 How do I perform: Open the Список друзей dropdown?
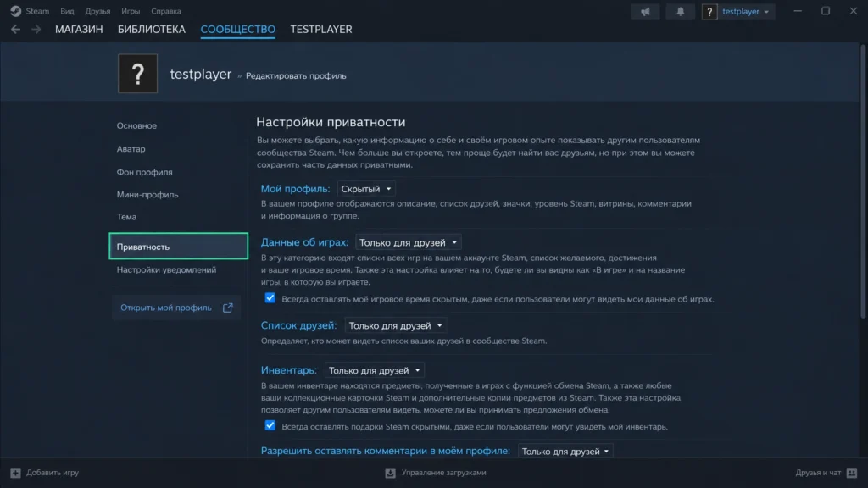point(395,325)
